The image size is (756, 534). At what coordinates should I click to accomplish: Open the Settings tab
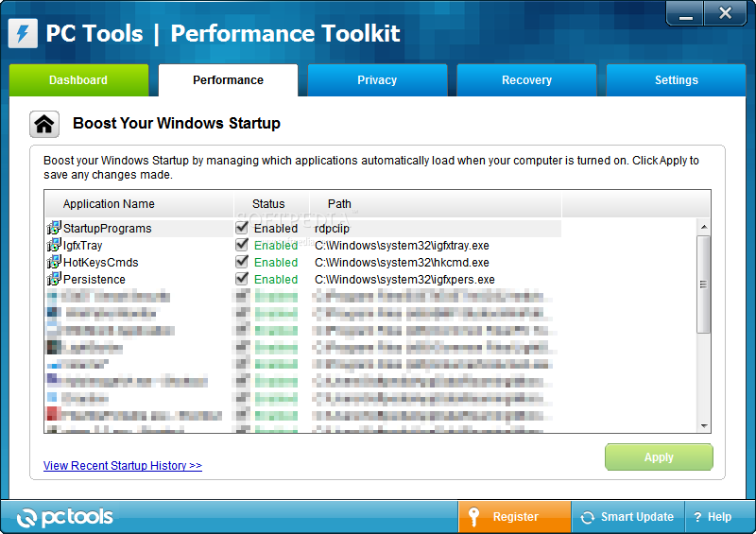click(676, 80)
